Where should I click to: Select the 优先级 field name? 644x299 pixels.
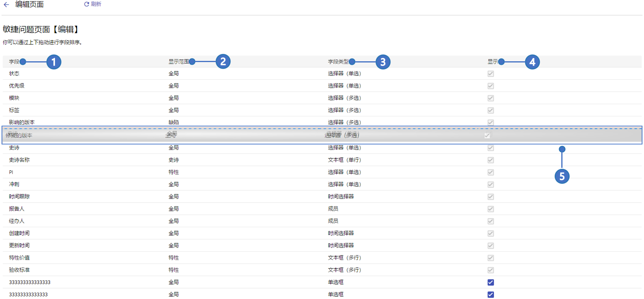click(x=17, y=85)
